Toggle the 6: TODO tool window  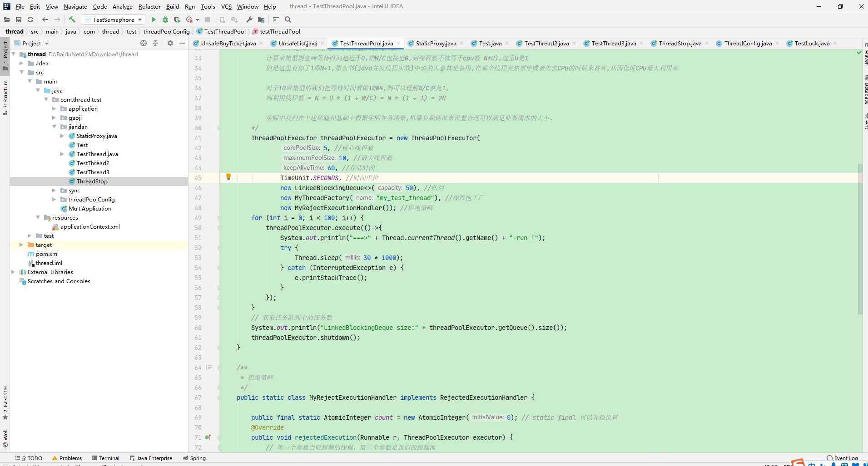click(29, 458)
